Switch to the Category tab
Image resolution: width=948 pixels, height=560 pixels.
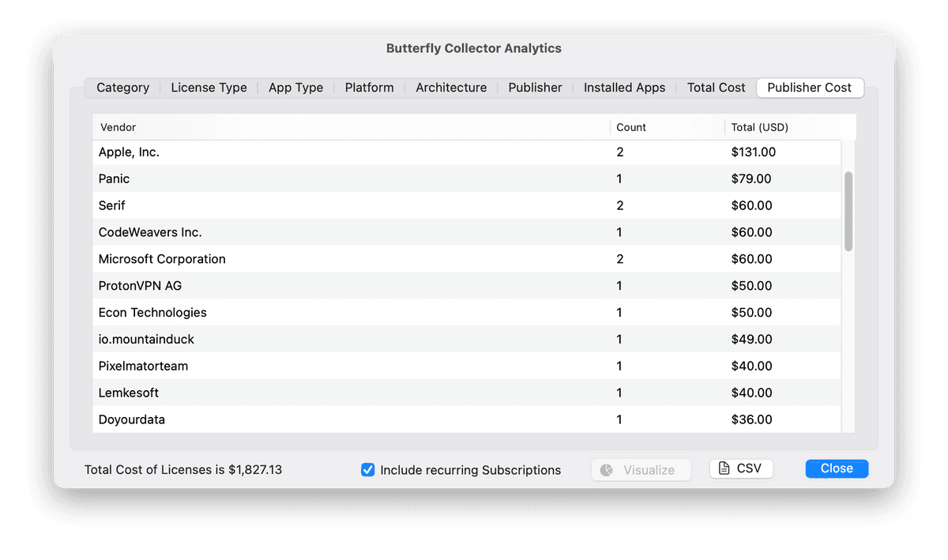(x=122, y=88)
